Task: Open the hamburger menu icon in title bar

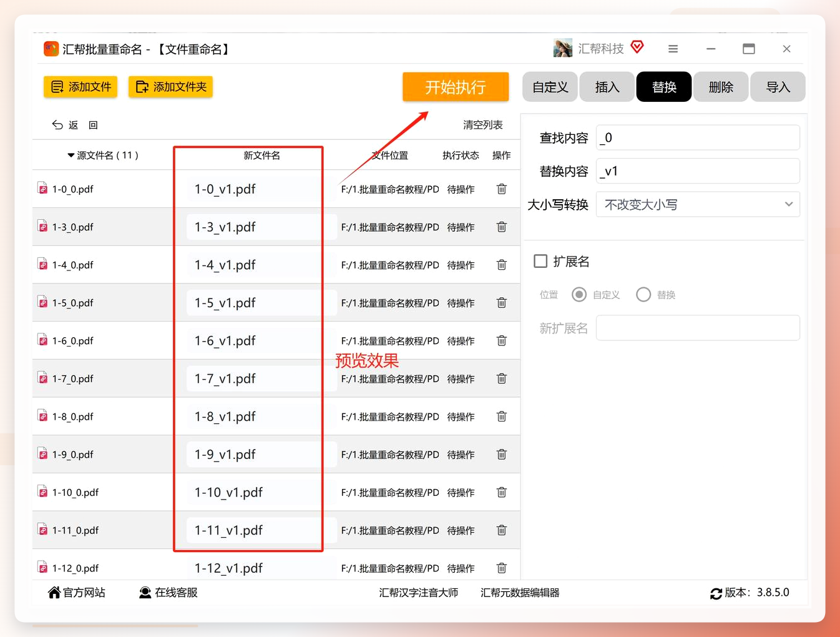Action: tap(673, 49)
